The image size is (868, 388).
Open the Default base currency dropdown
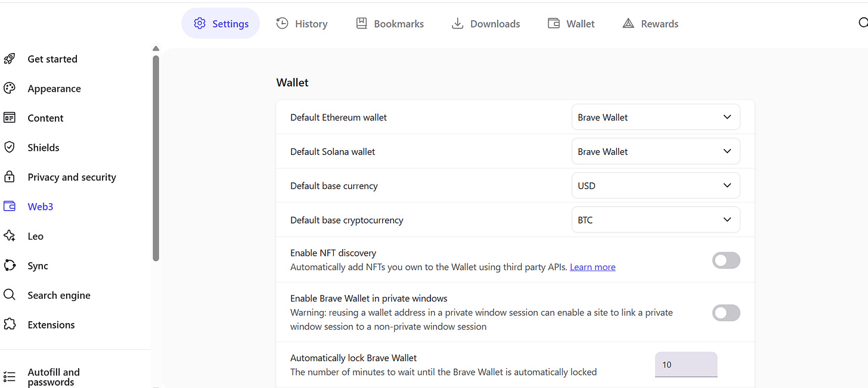(x=656, y=185)
